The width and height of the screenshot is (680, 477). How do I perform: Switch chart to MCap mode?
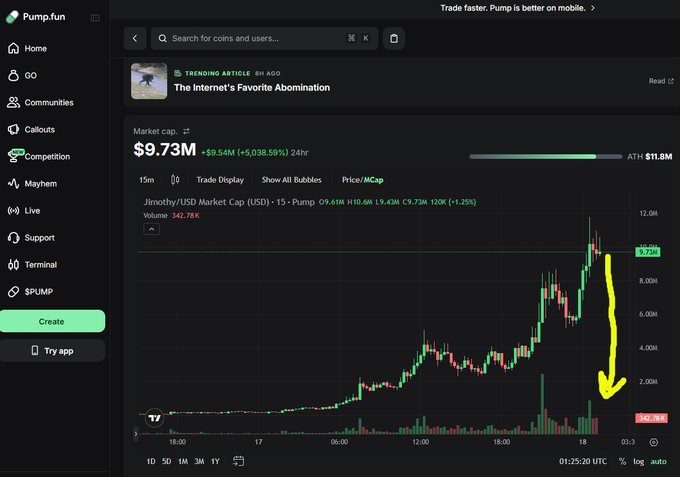(373, 180)
